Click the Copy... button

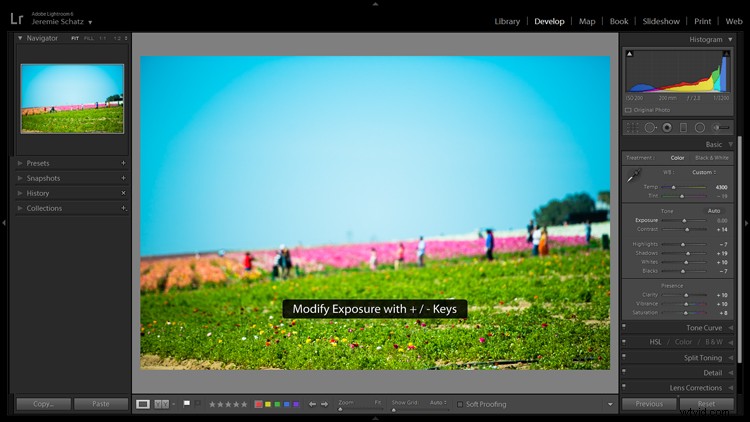(x=44, y=404)
